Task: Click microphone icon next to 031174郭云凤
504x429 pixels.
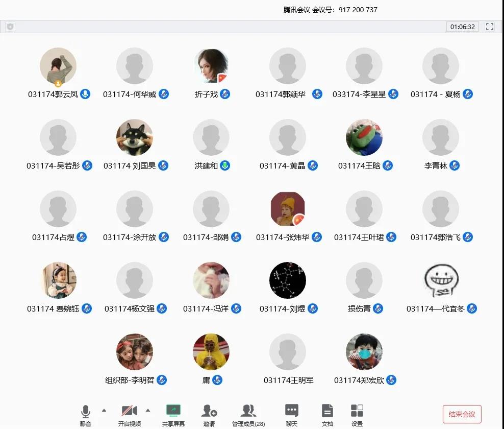Action: tap(85, 94)
